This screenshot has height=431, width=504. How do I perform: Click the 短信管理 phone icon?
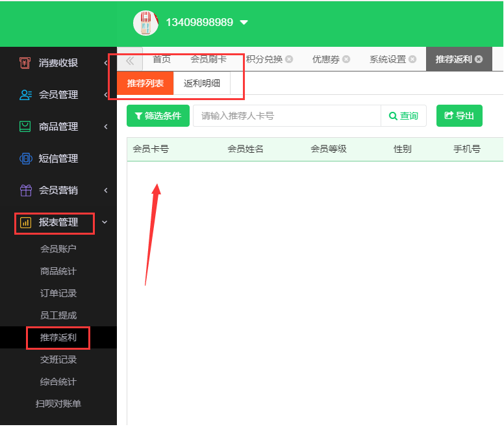26,159
